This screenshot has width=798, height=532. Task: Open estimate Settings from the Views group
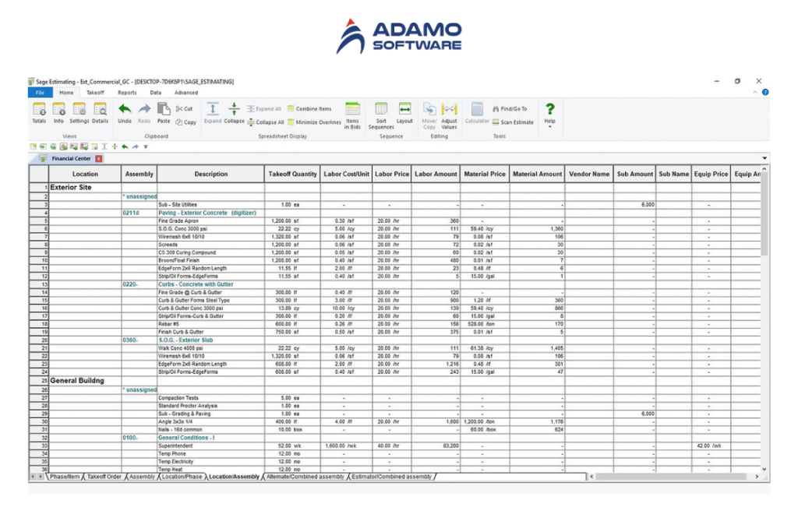pos(80,113)
